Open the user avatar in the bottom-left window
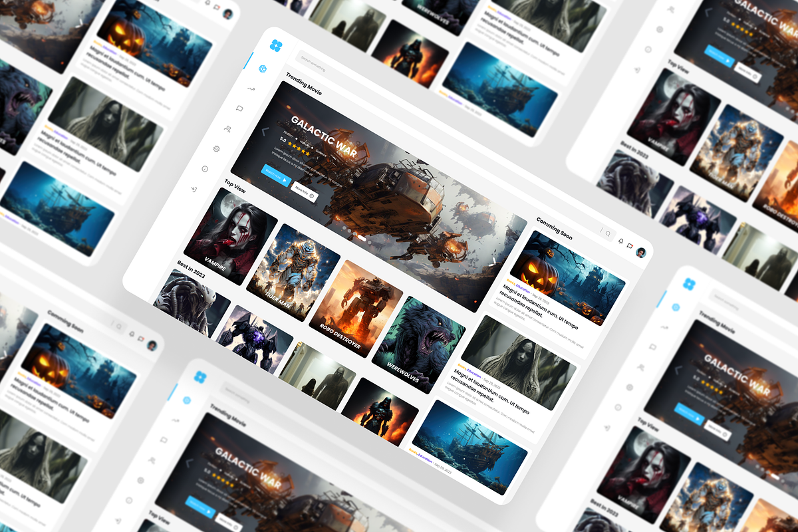 tap(152, 346)
